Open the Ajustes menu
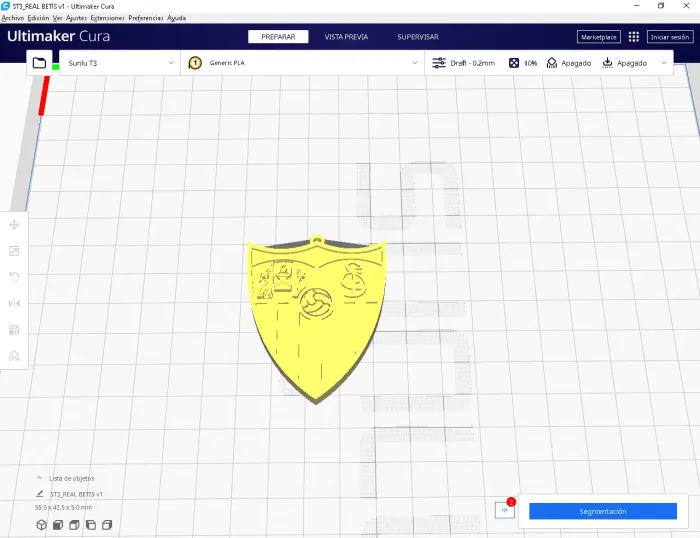 click(76, 18)
